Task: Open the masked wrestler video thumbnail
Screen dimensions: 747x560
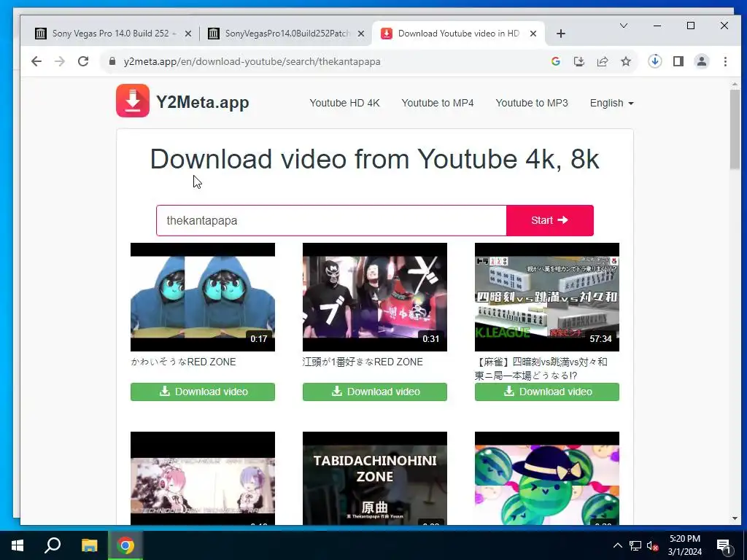Action: 374,297
